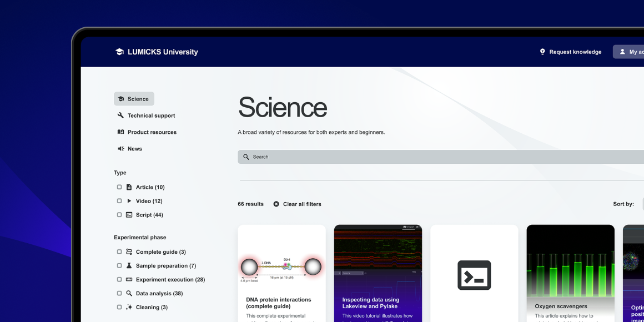Viewport: 644px width, 322px height.
Task: Click the Science page heading
Action: [283, 108]
